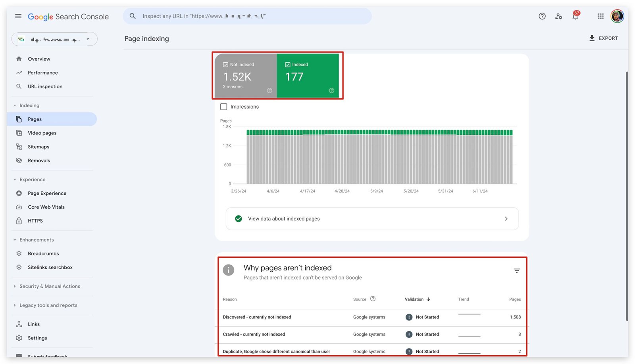Toggle the Impressions checkbox
Image resolution: width=635 pixels, height=364 pixels.
(224, 107)
